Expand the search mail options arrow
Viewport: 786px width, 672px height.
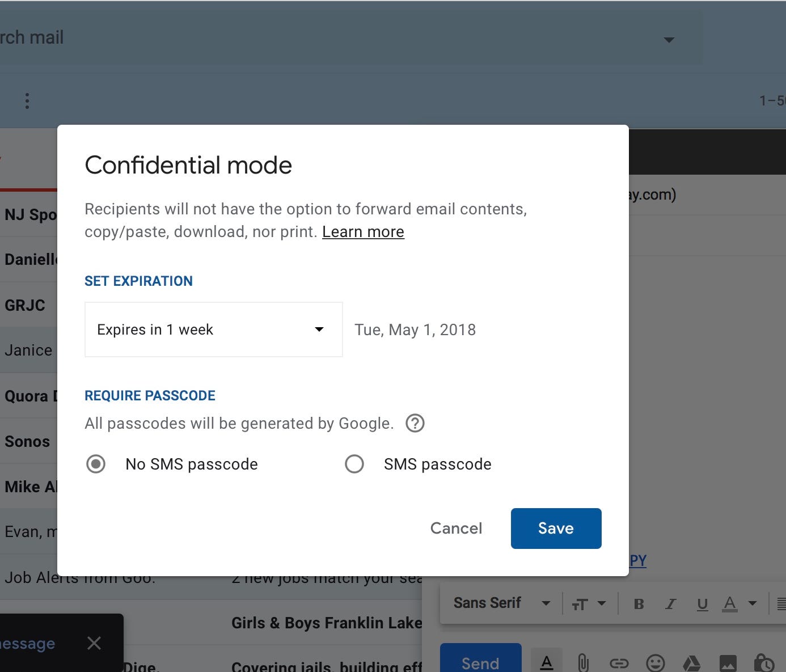tap(669, 40)
